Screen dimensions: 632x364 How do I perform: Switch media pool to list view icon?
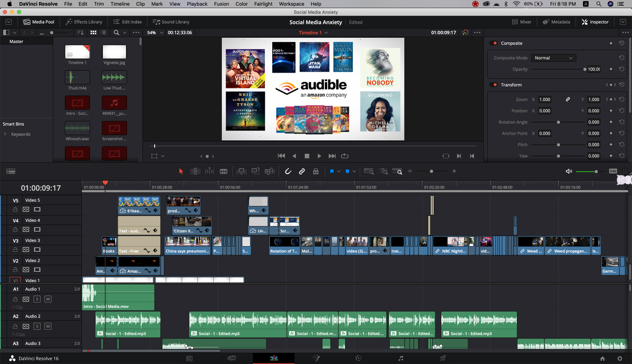click(104, 33)
